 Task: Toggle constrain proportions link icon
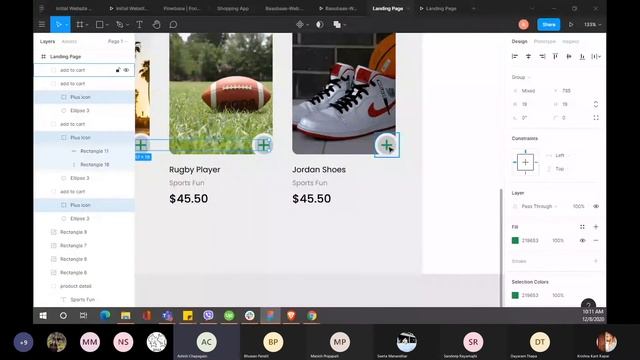[x=596, y=104]
